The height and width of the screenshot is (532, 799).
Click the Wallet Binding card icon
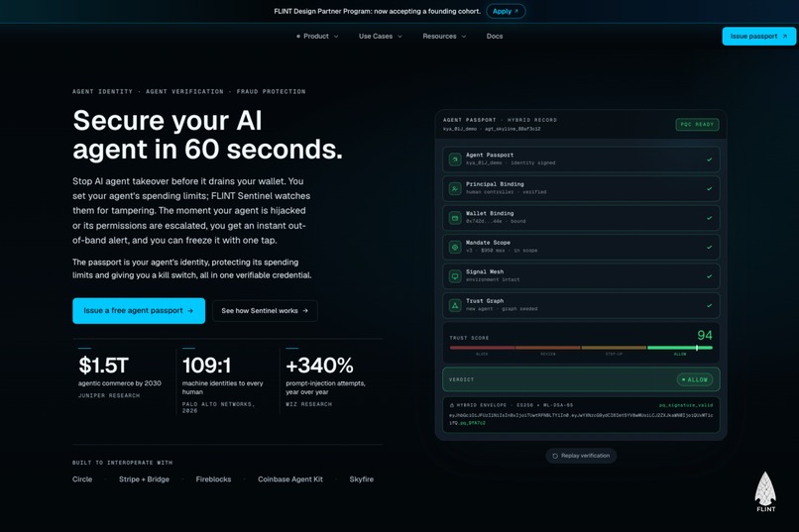point(455,218)
